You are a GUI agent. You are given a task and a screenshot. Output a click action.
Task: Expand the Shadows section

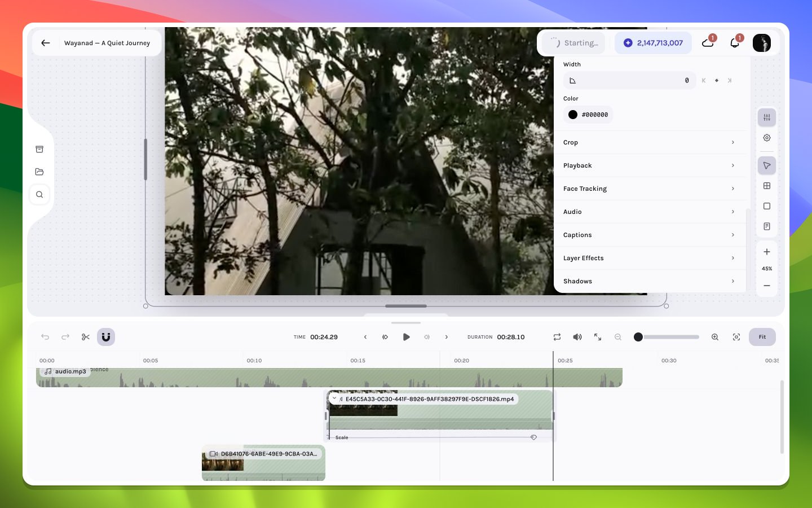pyautogui.click(x=650, y=281)
